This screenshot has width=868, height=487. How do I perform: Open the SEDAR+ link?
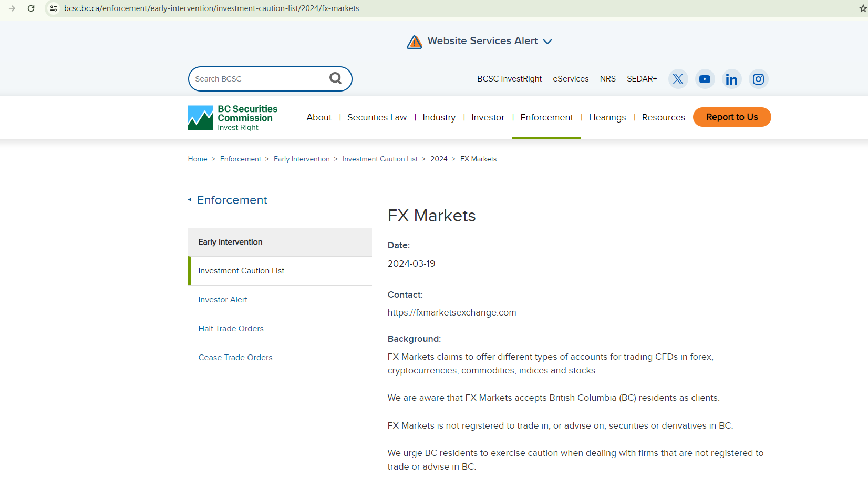642,79
